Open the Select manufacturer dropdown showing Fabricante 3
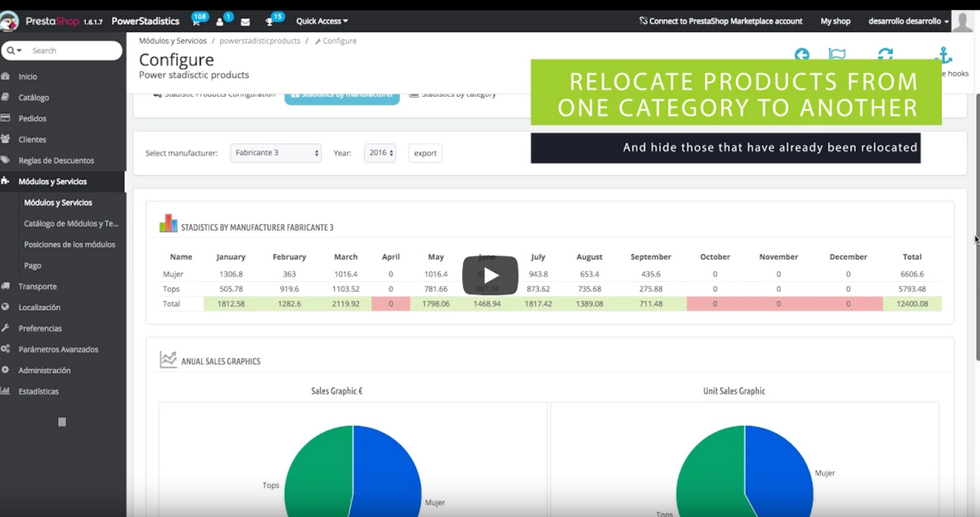Viewport: 980px width, 517px height. pos(275,153)
